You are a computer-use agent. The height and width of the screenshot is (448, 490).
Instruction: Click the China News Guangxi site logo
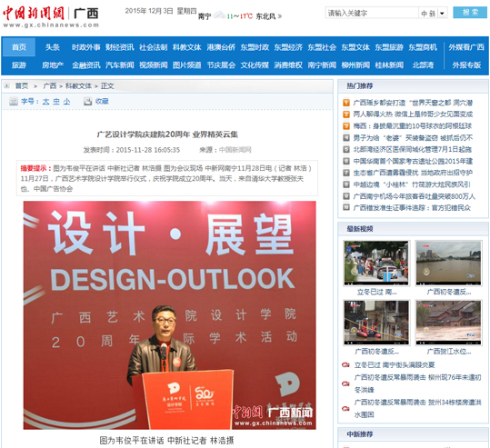[x=51, y=16]
